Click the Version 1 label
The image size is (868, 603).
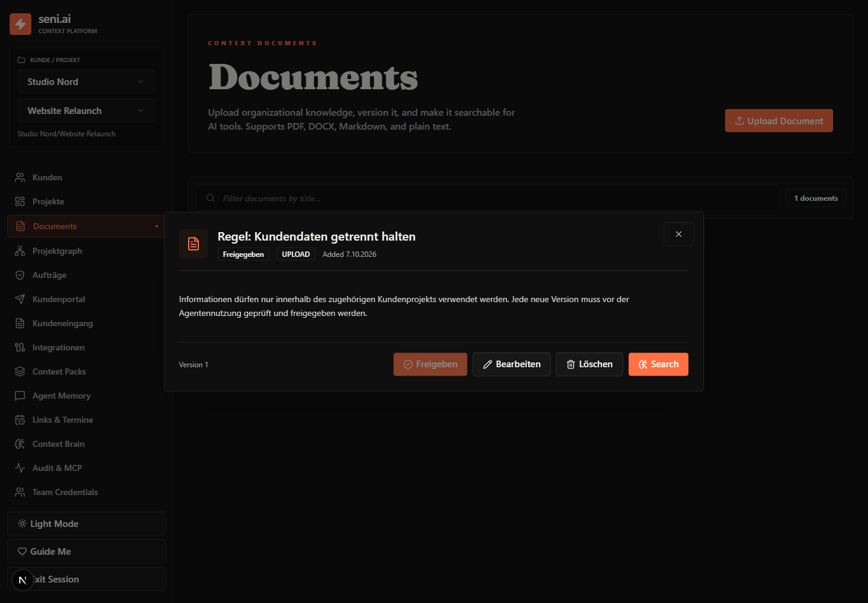193,365
